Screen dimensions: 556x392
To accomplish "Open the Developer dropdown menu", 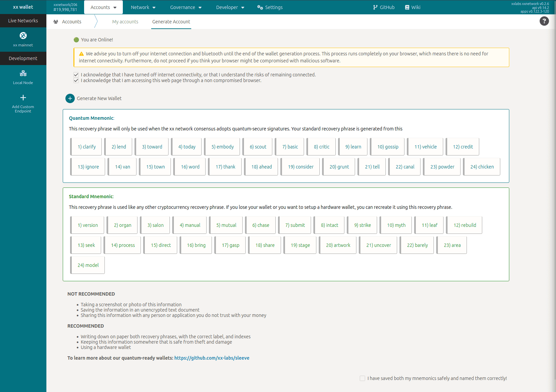I will 230,7.
